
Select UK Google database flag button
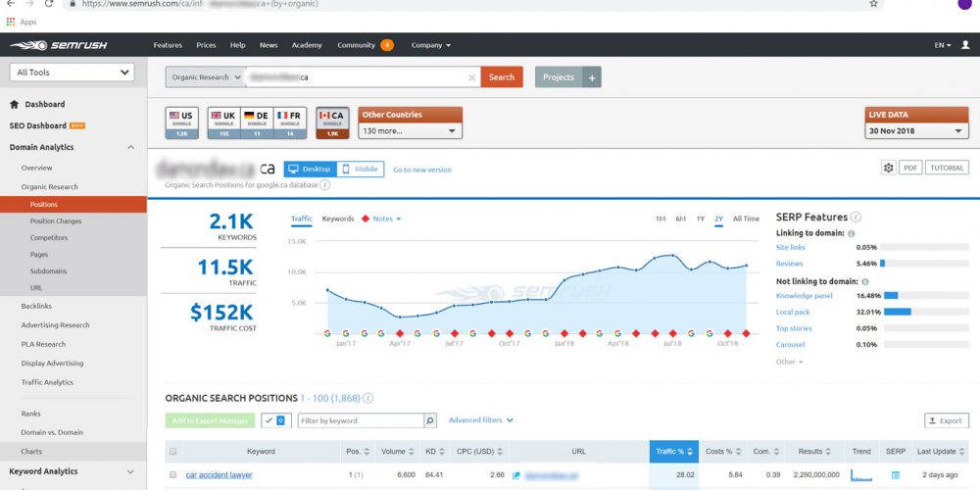pos(223,122)
